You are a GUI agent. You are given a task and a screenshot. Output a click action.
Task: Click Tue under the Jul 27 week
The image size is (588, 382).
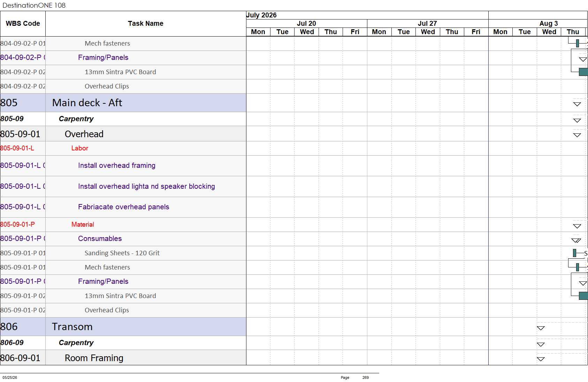(x=404, y=32)
